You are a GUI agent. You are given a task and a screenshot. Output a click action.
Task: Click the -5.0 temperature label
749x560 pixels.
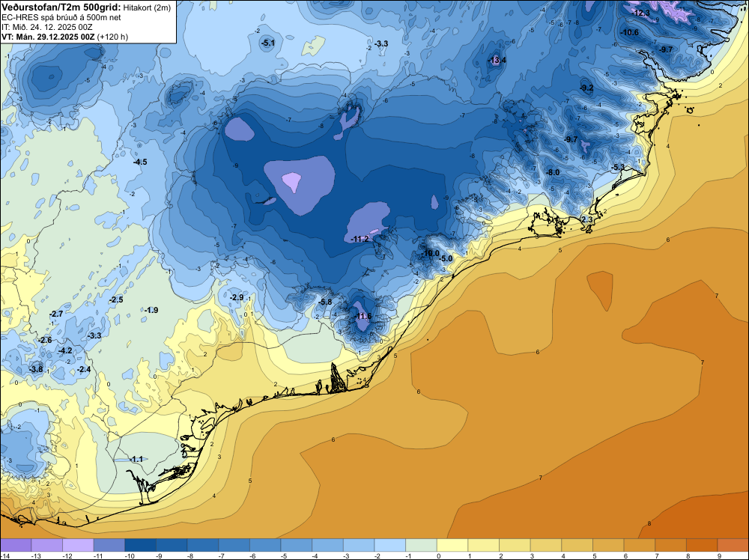(x=446, y=258)
